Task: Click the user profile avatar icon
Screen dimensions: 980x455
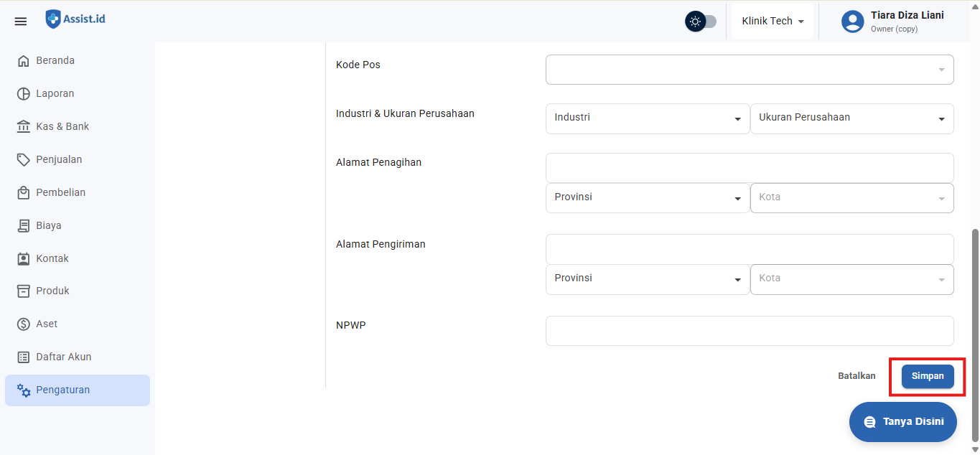Action: (852, 22)
